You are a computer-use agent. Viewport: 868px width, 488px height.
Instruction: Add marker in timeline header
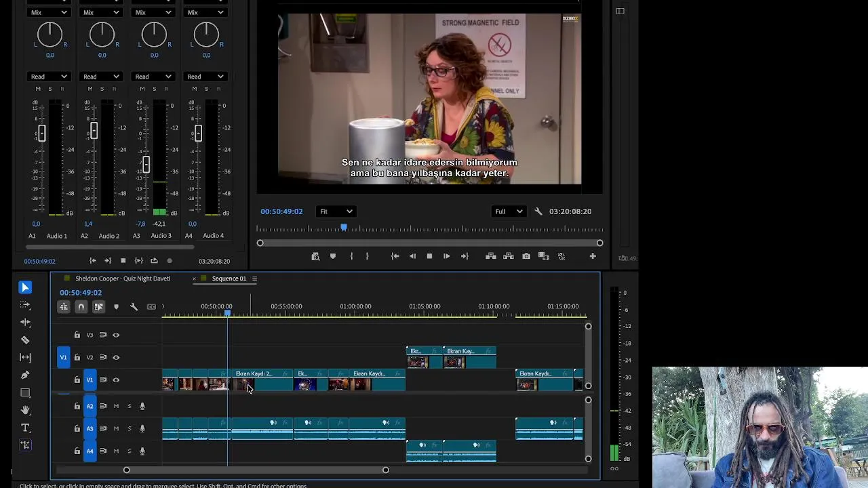pos(116,307)
